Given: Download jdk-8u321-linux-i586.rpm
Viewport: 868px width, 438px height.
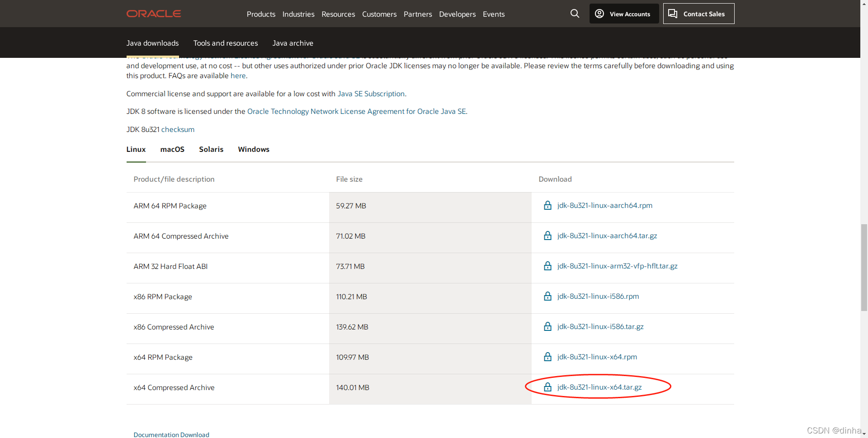Looking at the screenshot, I should click(x=598, y=296).
